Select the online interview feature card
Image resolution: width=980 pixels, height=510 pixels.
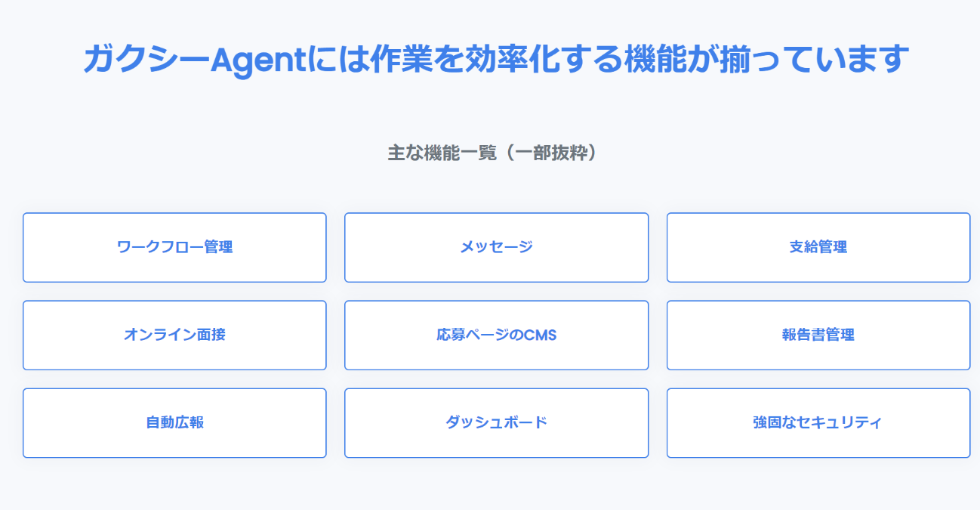pyautogui.click(x=174, y=335)
